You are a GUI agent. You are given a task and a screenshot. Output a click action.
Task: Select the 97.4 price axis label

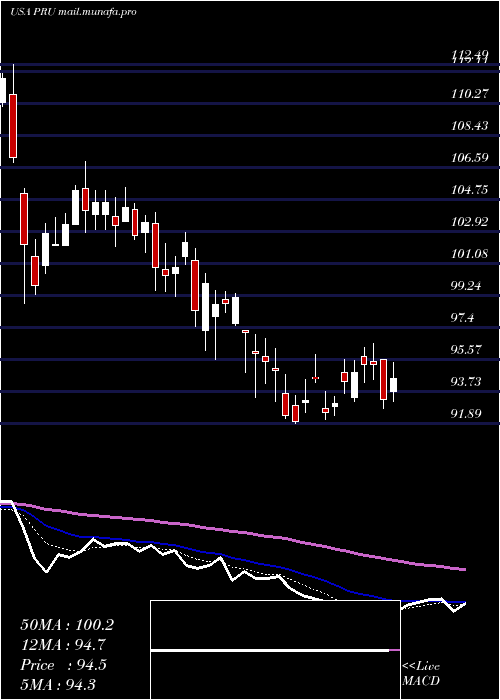[463, 318]
